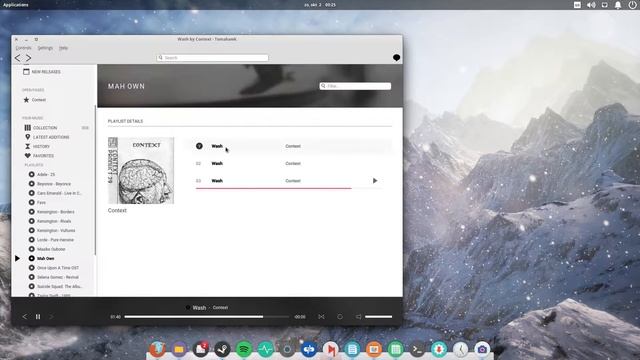Go forward with the navigation arrow
The width and height of the screenshot is (640, 360).
[29, 58]
